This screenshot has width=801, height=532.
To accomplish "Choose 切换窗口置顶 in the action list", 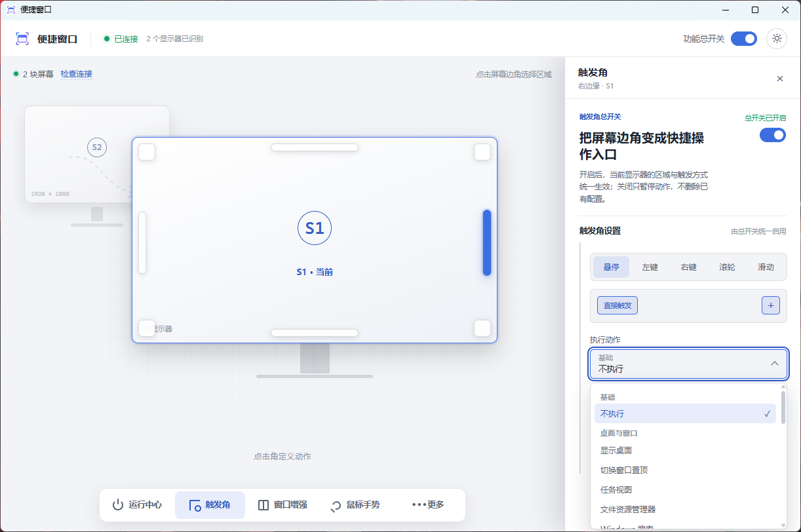I will click(x=685, y=470).
